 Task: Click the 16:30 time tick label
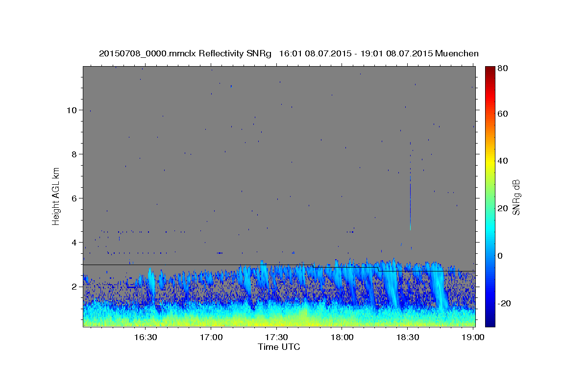click(x=145, y=338)
